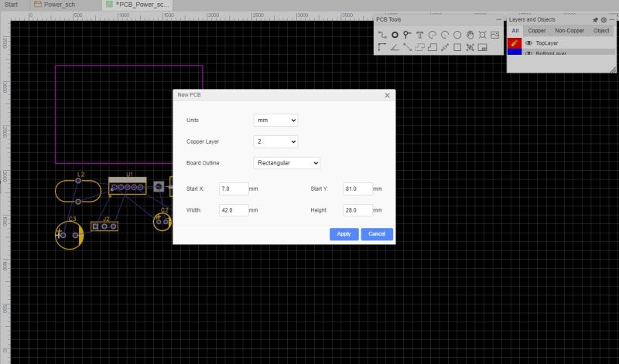Select the Arc tool with radius line

(433, 35)
